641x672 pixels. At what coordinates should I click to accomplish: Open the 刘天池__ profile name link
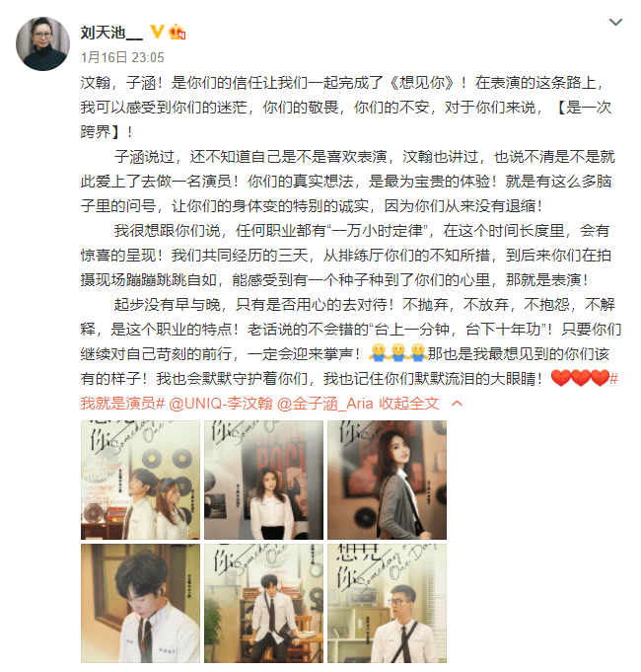pyautogui.click(x=111, y=33)
